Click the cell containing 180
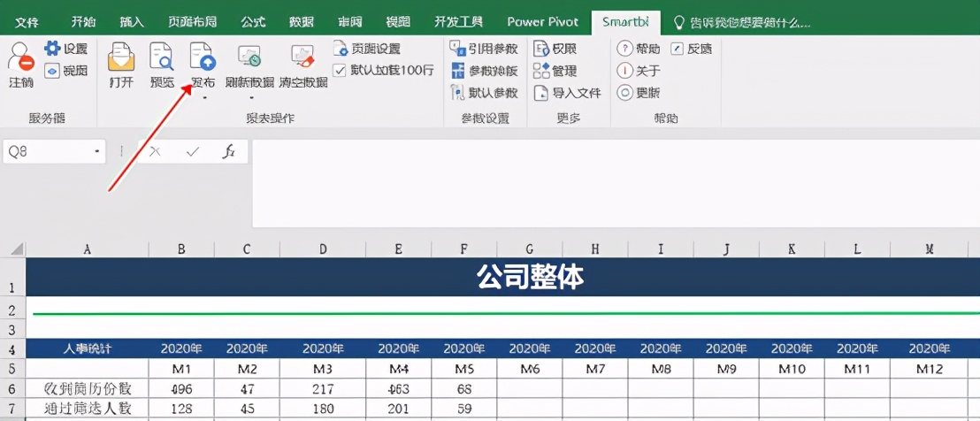Screen dimensions: 980x421 pyautogui.click(x=323, y=410)
